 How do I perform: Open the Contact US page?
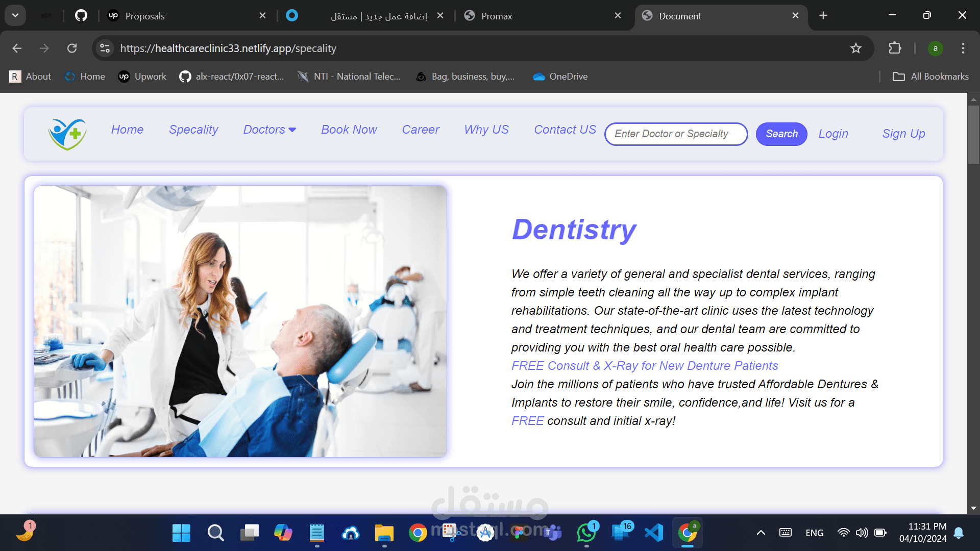coord(565,130)
